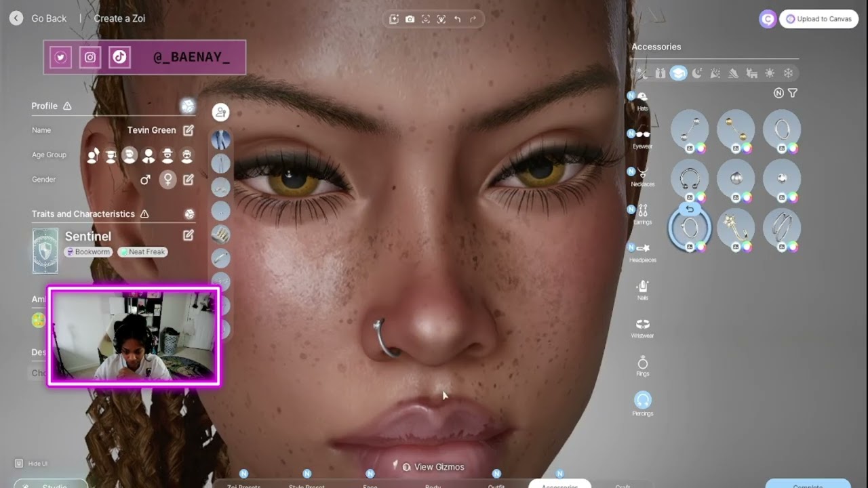Click the Sentinel trait name text
868x488 pixels.
[x=88, y=236]
